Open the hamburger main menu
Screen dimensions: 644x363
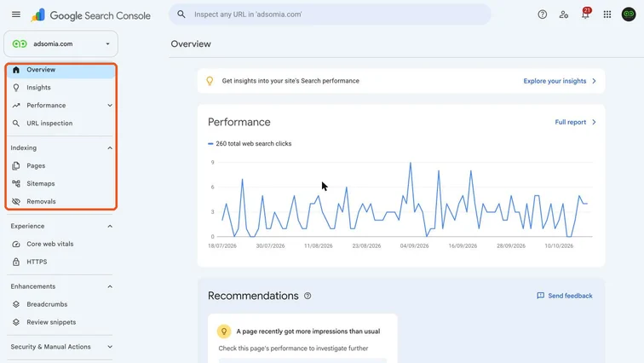tap(16, 14)
